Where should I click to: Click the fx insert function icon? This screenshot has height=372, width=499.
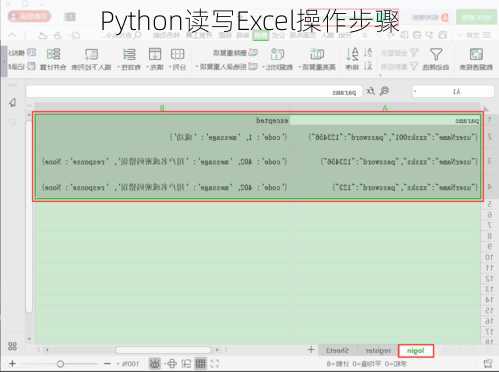(371, 91)
